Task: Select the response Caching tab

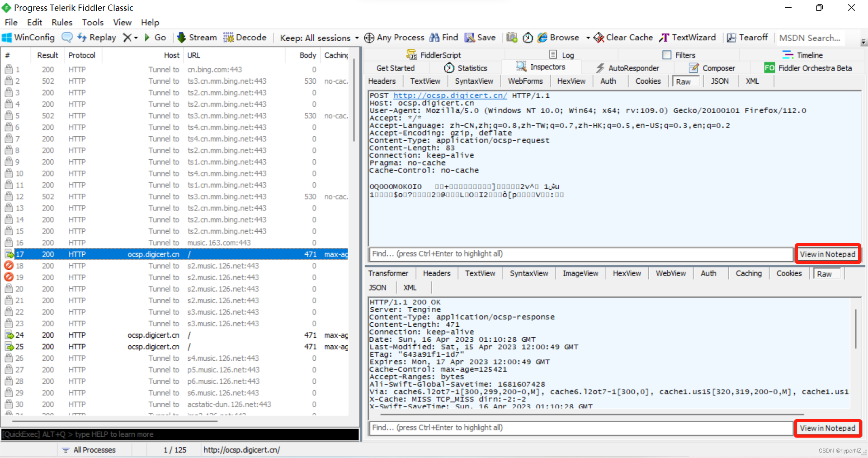Action: [x=749, y=273]
